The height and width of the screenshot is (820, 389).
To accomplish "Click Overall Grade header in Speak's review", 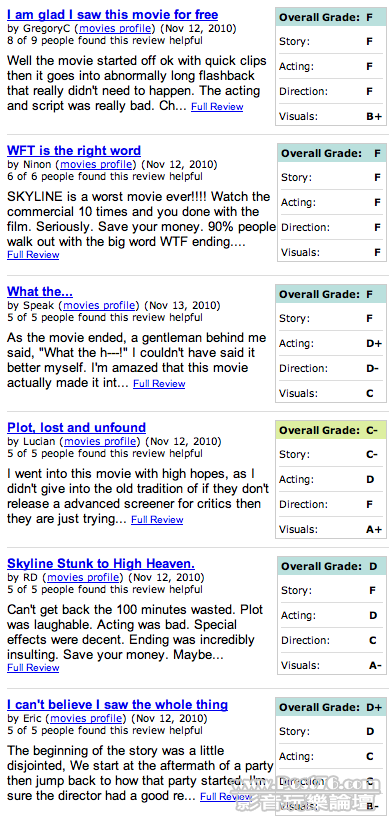I will tap(331, 294).
